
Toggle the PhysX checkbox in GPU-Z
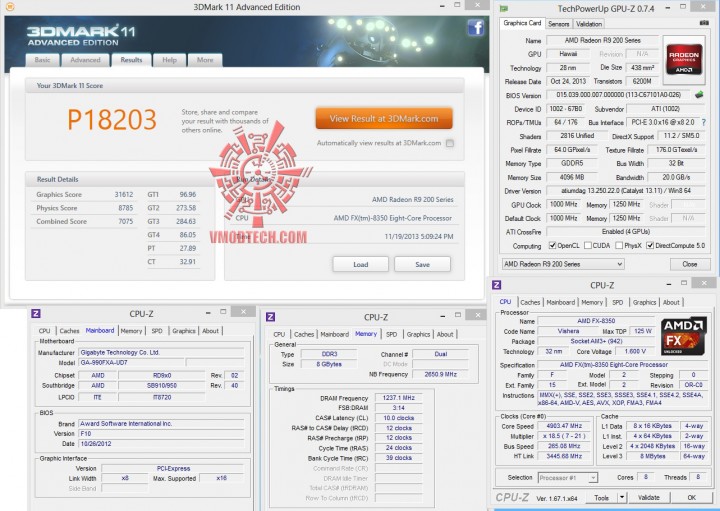(x=619, y=246)
